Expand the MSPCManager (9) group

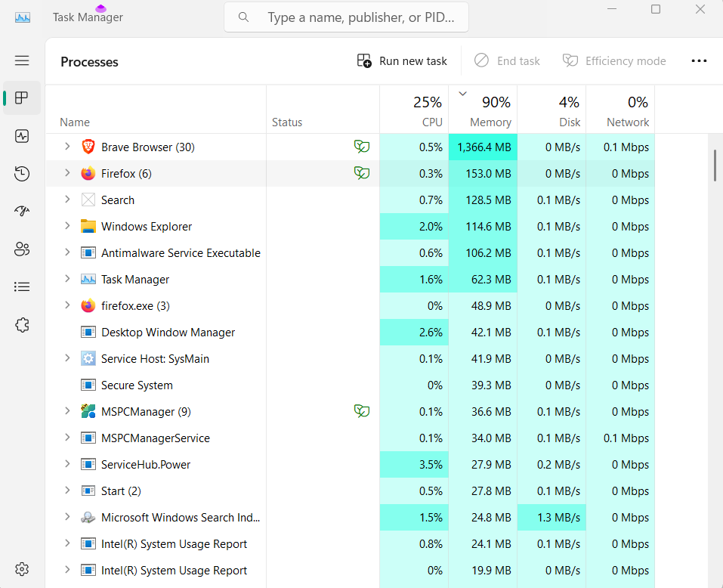67,411
